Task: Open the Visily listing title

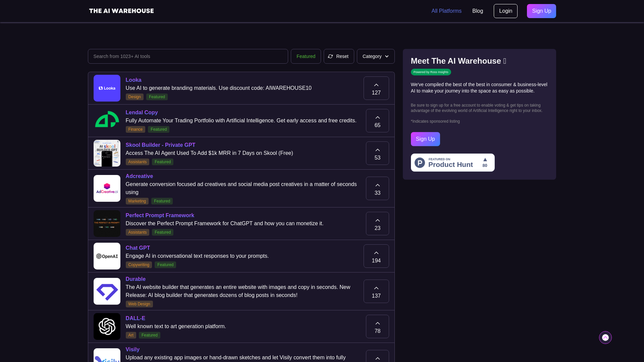Action: (132, 350)
